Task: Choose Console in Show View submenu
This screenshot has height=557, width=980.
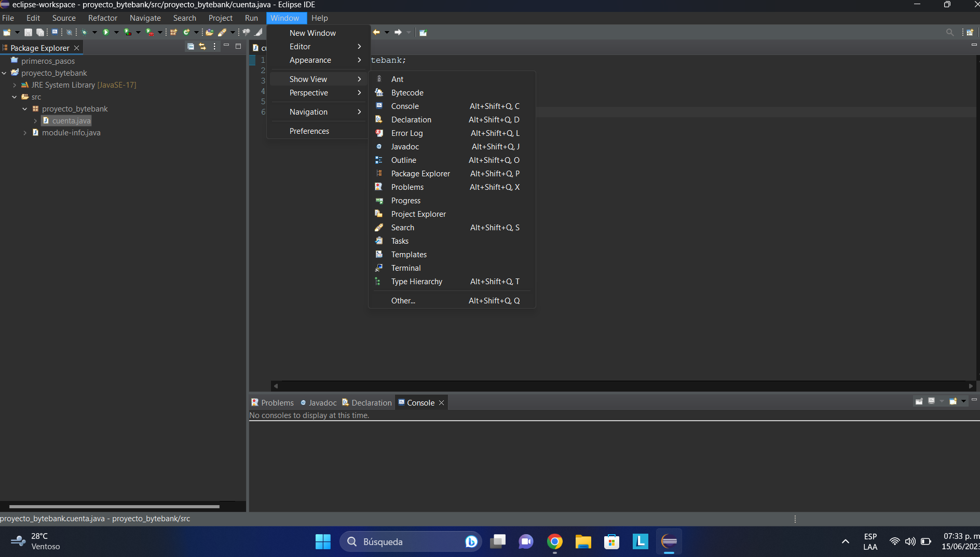Action: pos(452,106)
